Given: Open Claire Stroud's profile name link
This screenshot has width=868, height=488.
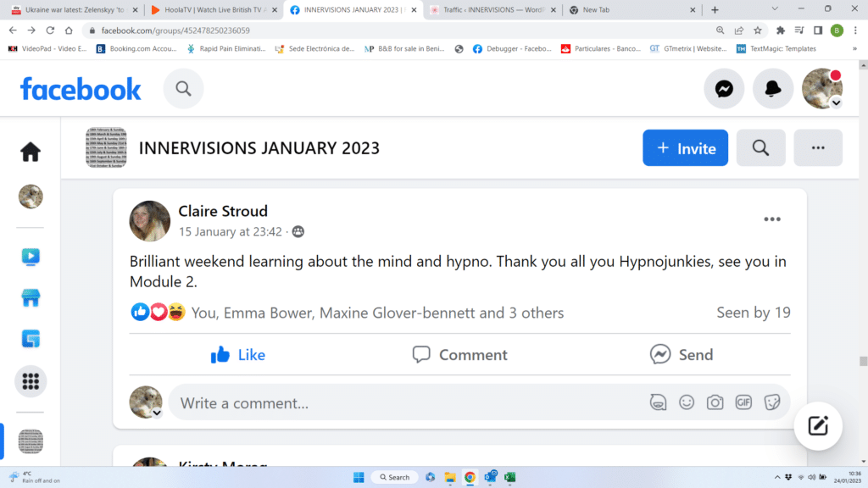Looking at the screenshot, I should click(222, 211).
